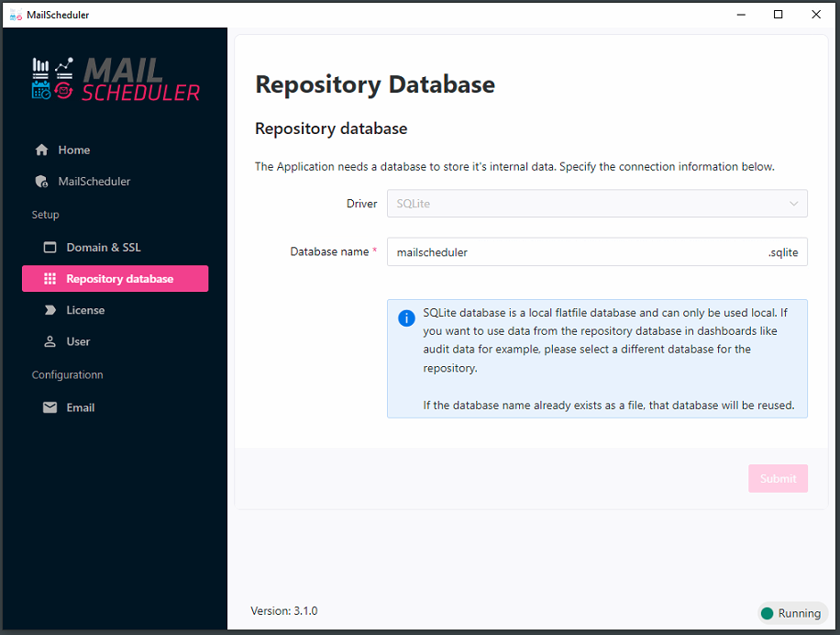Close the MailScheduler window
This screenshot has height=635, width=840.
816,15
